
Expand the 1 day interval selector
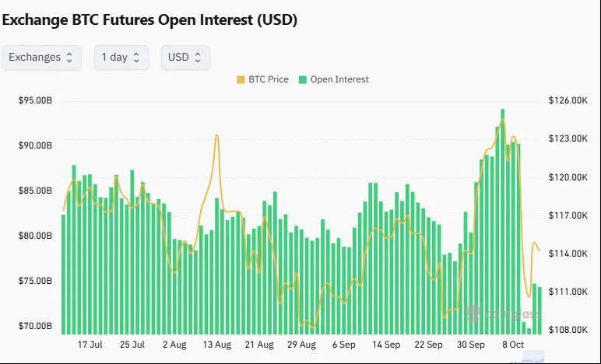tap(121, 58)
